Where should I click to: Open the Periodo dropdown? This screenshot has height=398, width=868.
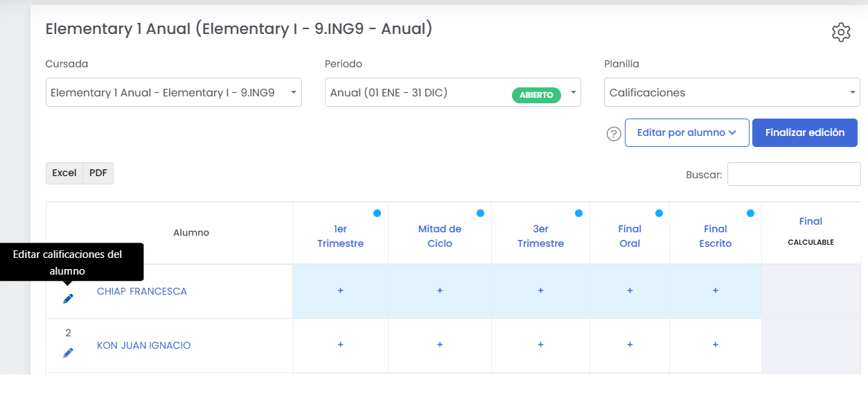pyautogui.click(x=452, y=92)
